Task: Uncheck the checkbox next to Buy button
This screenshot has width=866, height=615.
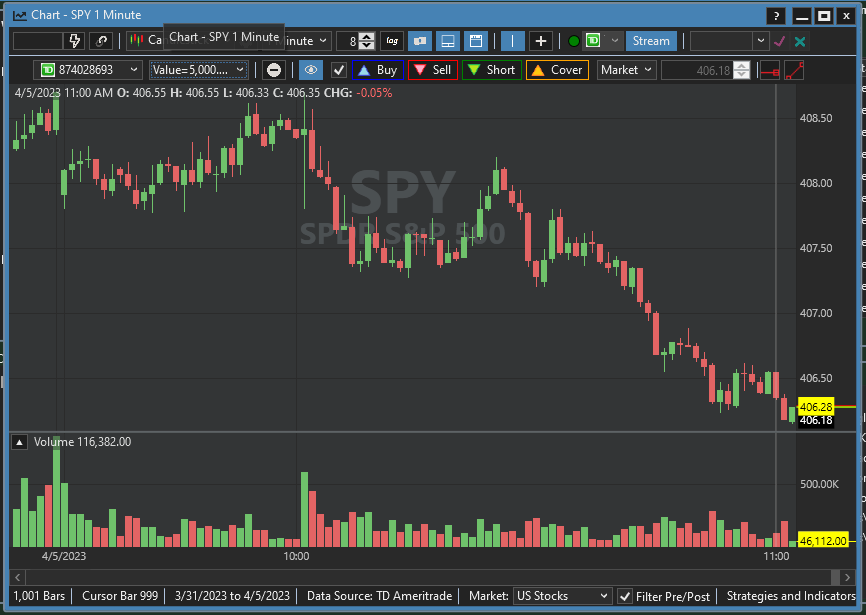Action: tap(339, 70)
